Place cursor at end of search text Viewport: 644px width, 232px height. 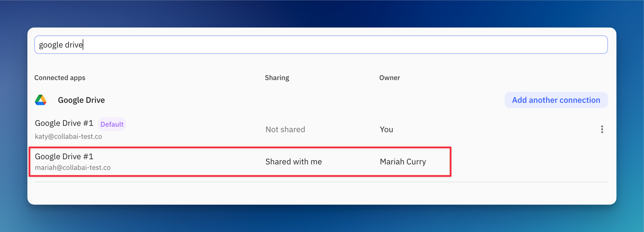click(83, 45)
